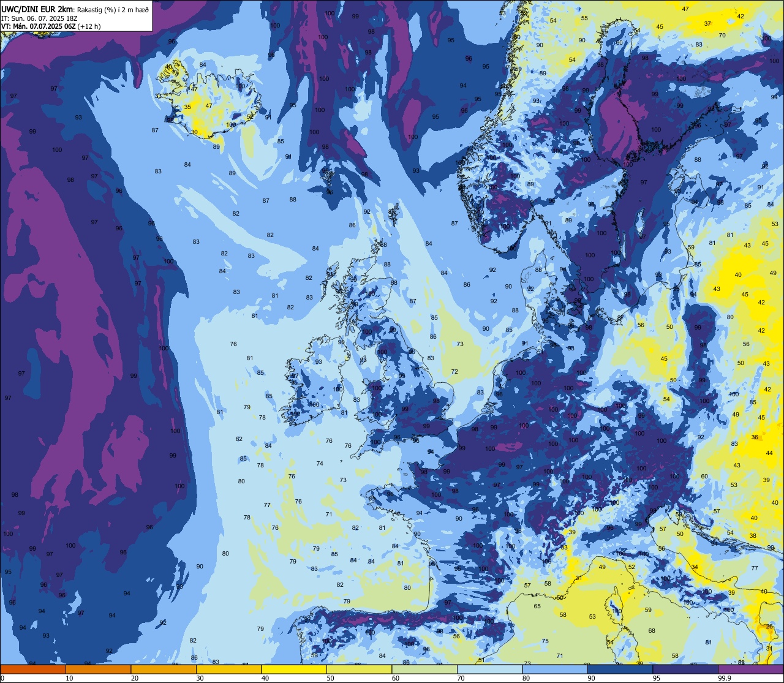Pick the medium blue 90–95 legend swatch
This screenshot has width=784, height=683.
(620, 669)
